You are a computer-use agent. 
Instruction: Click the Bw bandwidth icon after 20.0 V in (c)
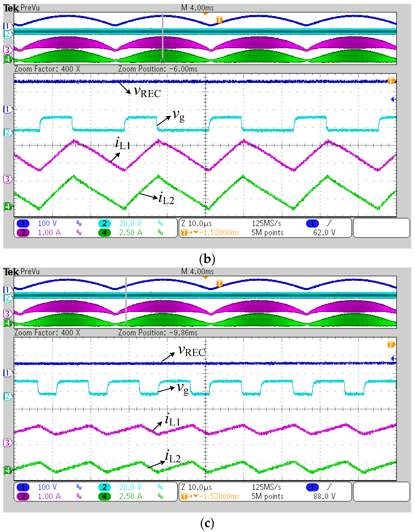point(161,487)
